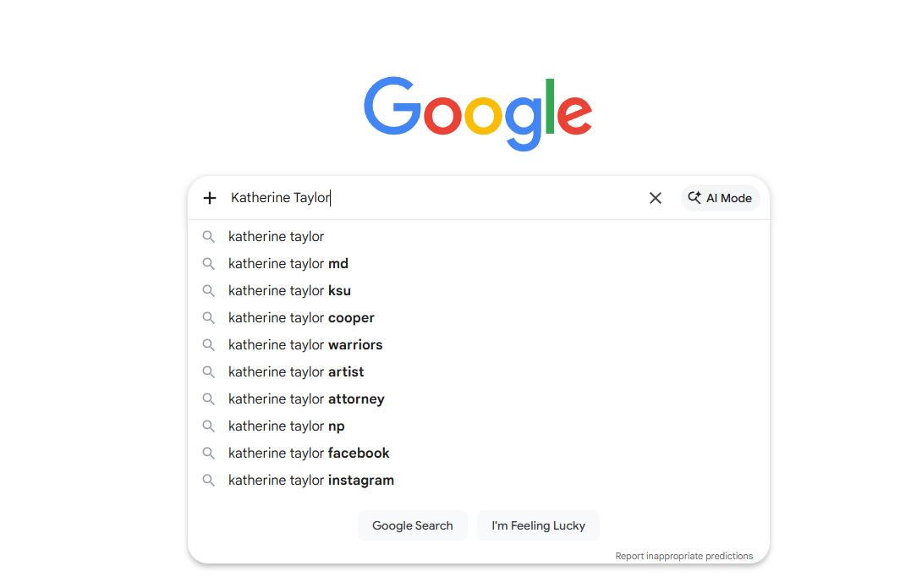Image resolution: width=900 pixels, height=588 pixels.
Task: Choose "katherine taylor artist" suggestion
Action: pyautogui.click(x=296, y=372)
